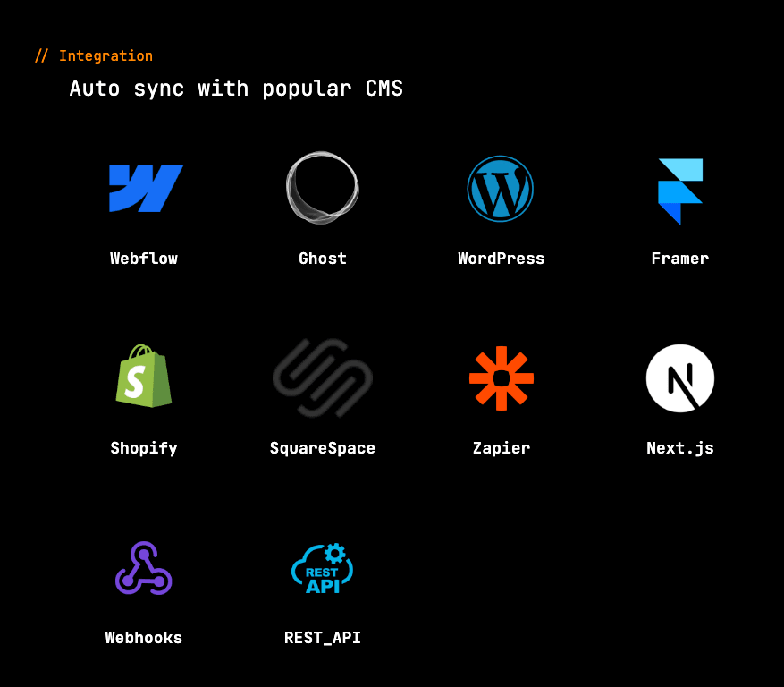Click the Shopify shopping bag icon
The image size is (784, 687).
(144, 376)
